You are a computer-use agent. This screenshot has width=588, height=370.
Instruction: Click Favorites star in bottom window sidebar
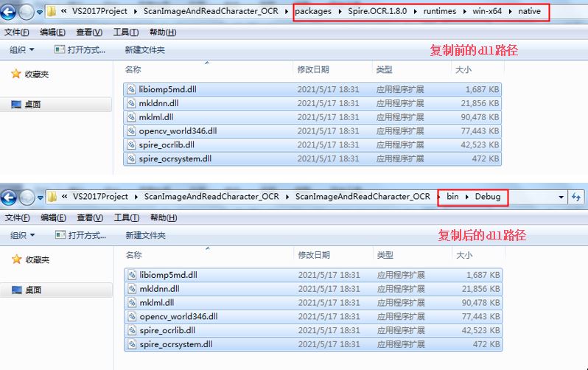[16, 259]
